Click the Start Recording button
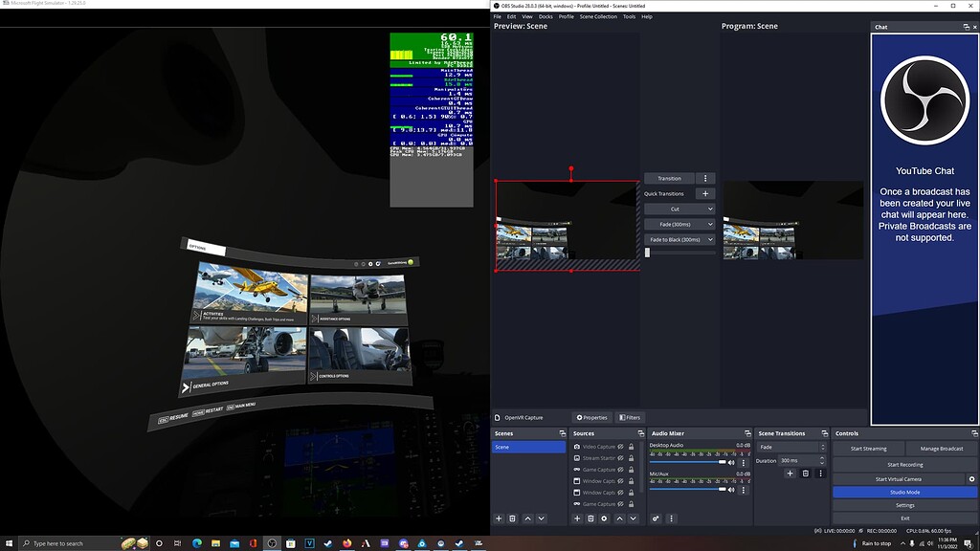980x551 pixels. pyautogui.click(x=904, y=464)
